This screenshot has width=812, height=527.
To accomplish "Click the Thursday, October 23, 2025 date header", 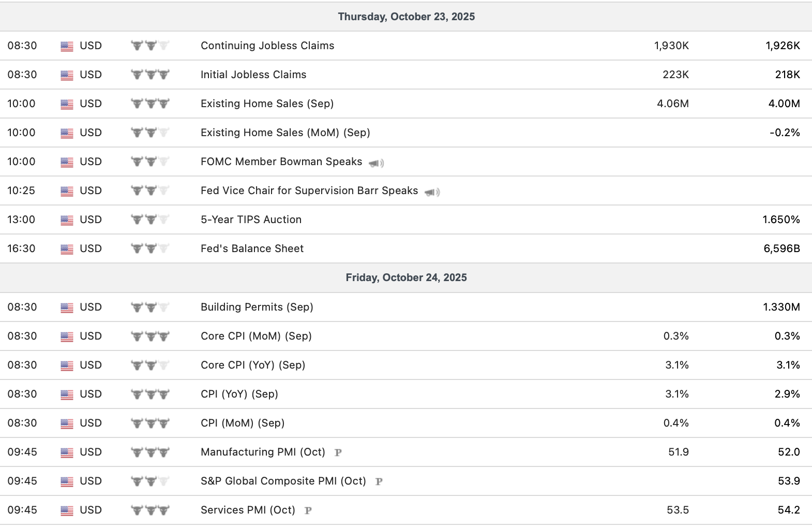I will point(406,17).
